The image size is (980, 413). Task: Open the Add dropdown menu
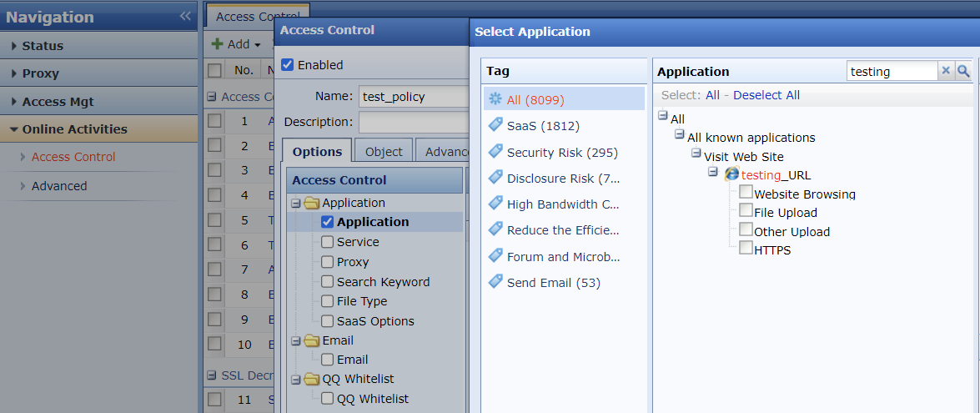click(235, 44)
